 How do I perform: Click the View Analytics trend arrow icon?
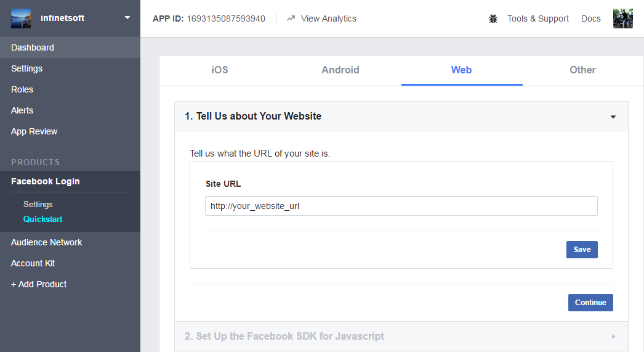point(291,18)
